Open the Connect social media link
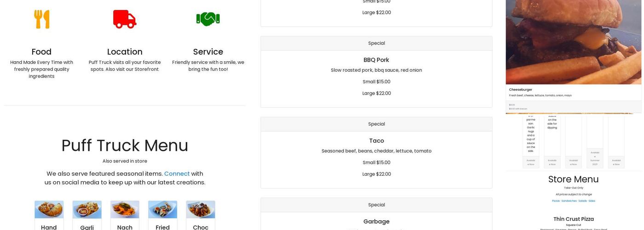The width and height of the screenshot is (644, 230). pos(177,173)
